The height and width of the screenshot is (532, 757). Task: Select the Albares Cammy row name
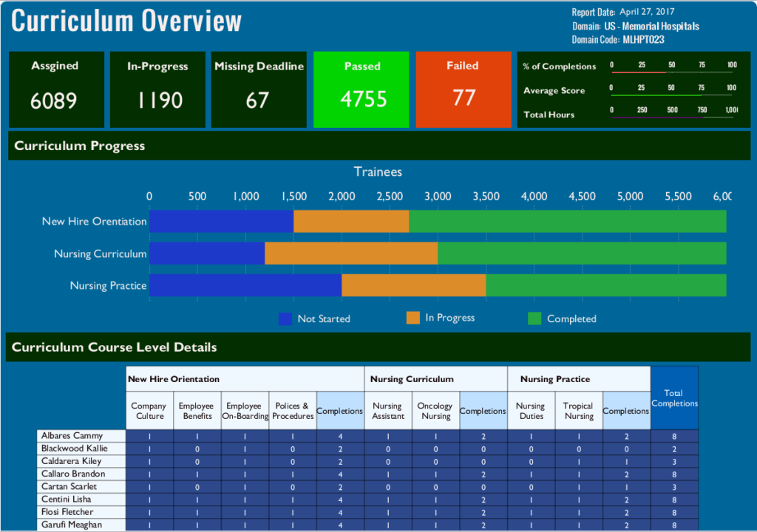pyautogui.click(x=81, y=436)
